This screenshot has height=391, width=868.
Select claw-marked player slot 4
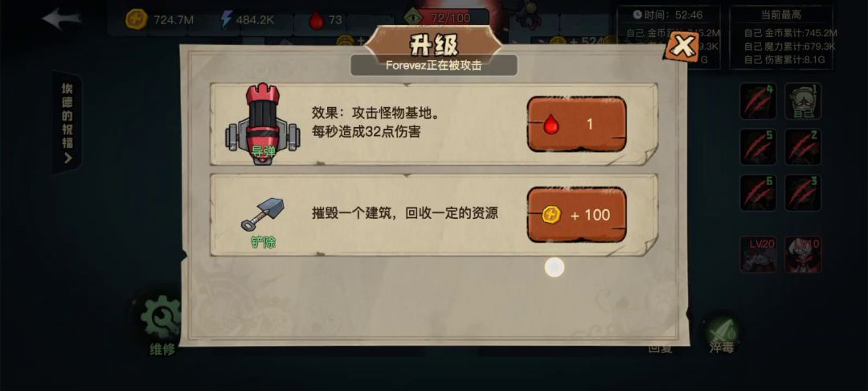758,101
